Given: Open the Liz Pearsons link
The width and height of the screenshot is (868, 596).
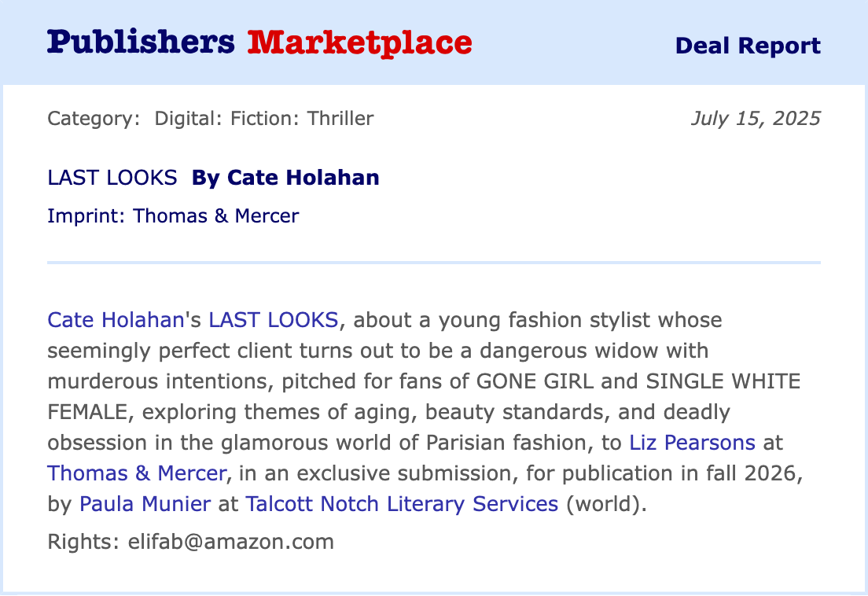Looking at the screenshot, I should [692, 443].
